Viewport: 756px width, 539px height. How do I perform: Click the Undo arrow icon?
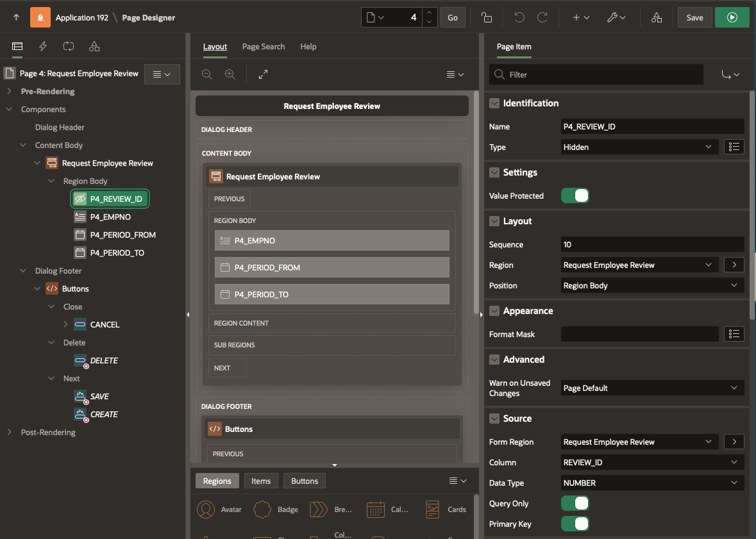click(519, 17)
